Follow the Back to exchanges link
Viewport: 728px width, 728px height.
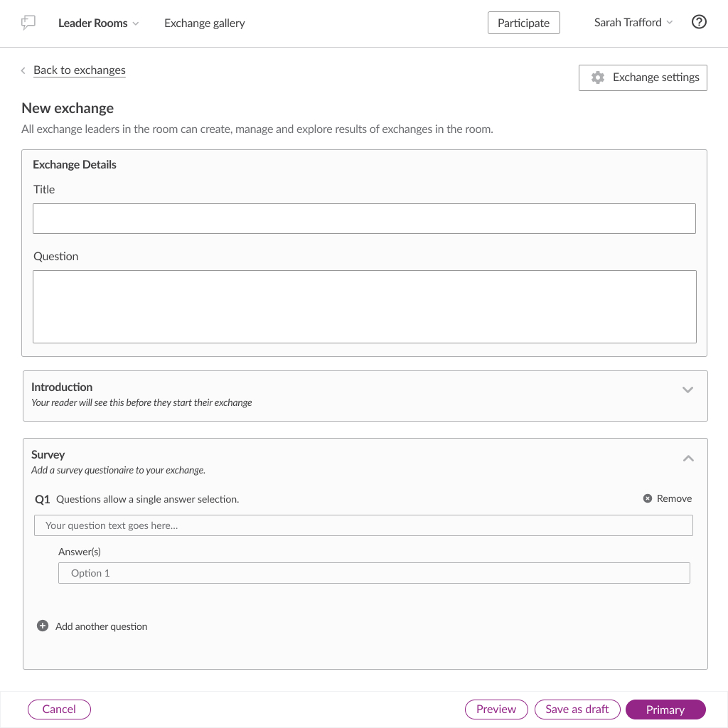point(80,70)
